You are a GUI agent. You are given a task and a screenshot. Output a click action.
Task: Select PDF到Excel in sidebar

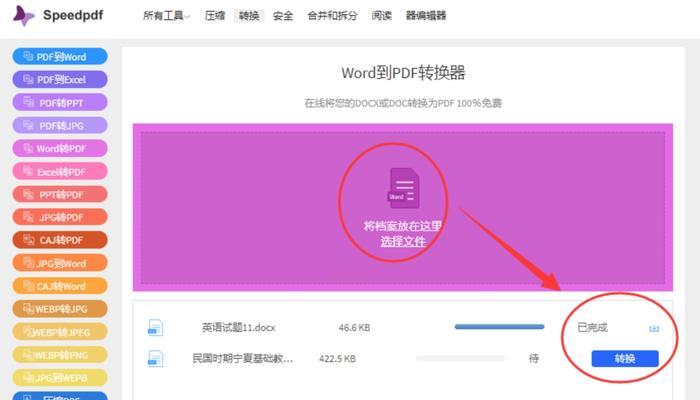[x=60, y=79]
